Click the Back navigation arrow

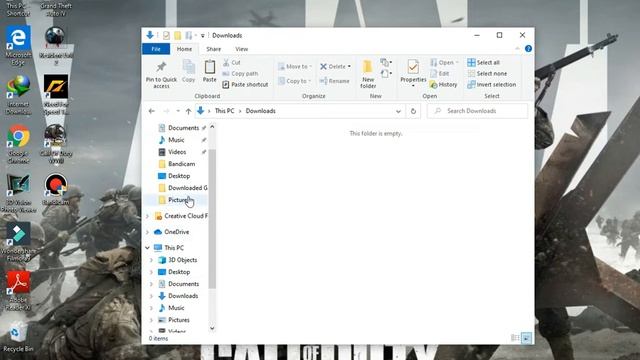(152, 111)
